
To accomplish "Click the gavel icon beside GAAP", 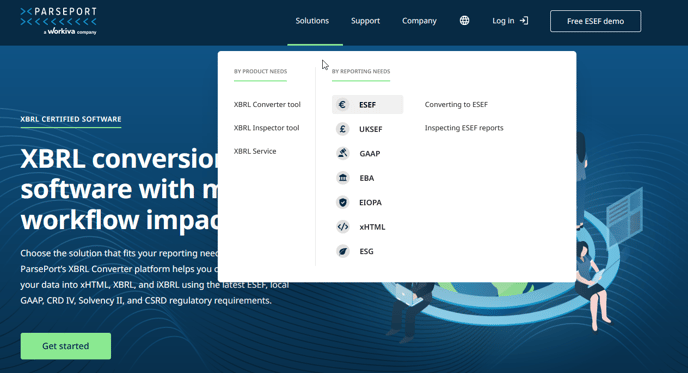I will pyautogui.click(x=343, y=153).
